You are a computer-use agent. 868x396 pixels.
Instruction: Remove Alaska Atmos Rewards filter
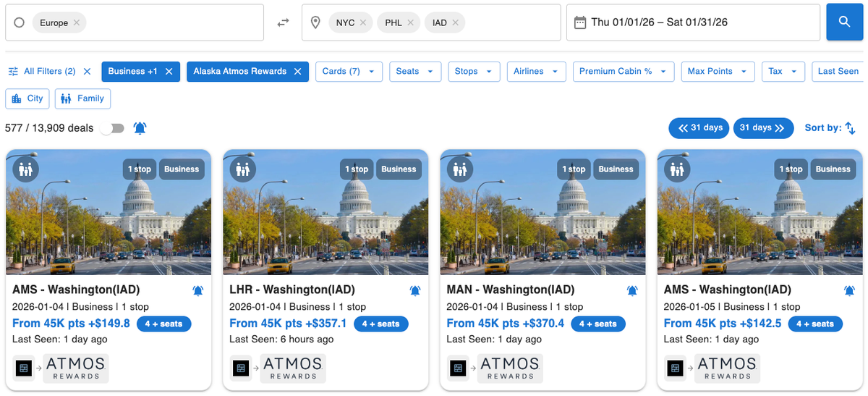[x=297, y=71]
